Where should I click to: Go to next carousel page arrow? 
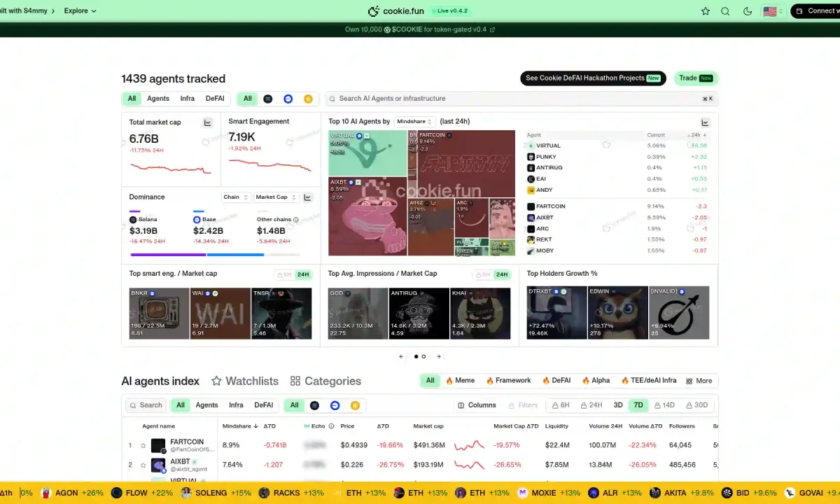439,356
